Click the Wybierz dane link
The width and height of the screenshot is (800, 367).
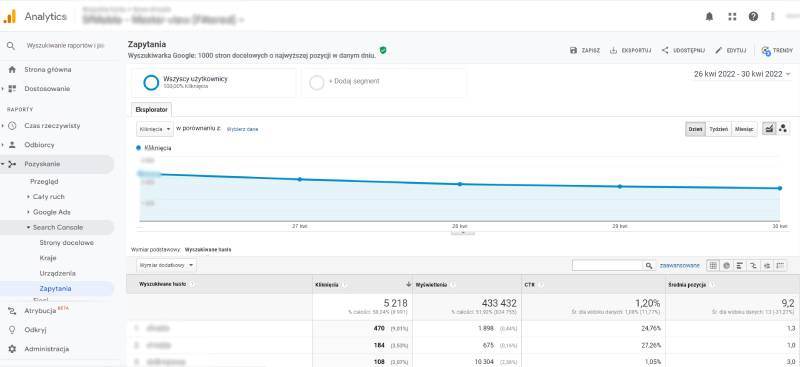[242, 130]
